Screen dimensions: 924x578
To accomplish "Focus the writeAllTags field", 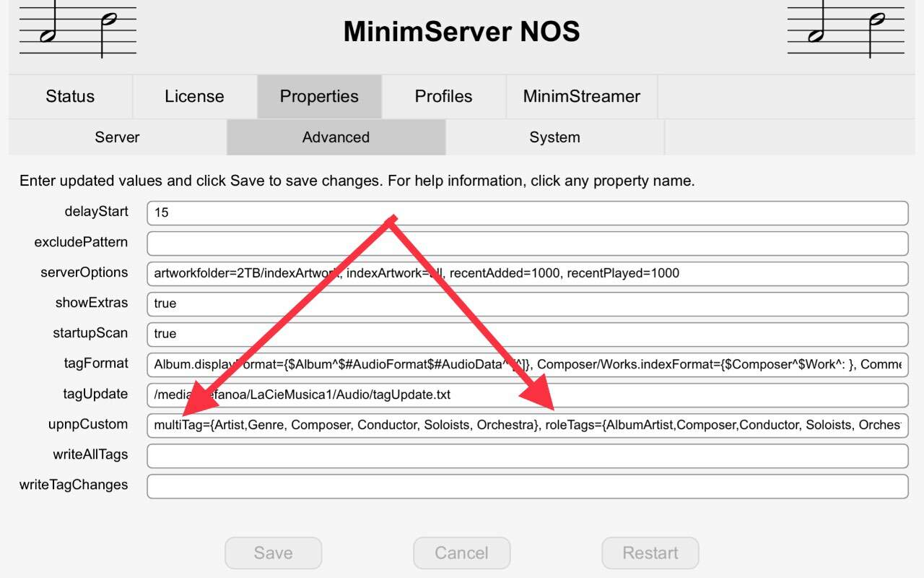I will pyautogui.click(x=527, y=456).
